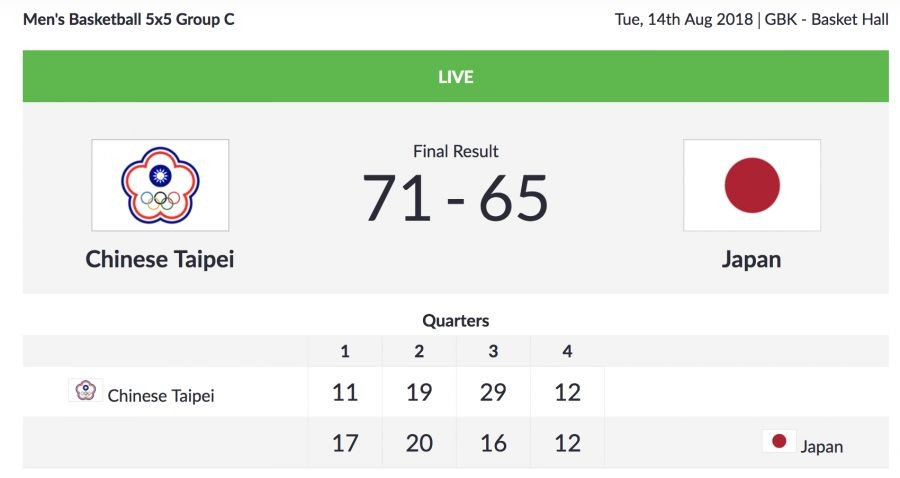Viewport: 900px width, 478px height.
Task: Click Japan's second quarter score 20
Action: tap(419, 443)
